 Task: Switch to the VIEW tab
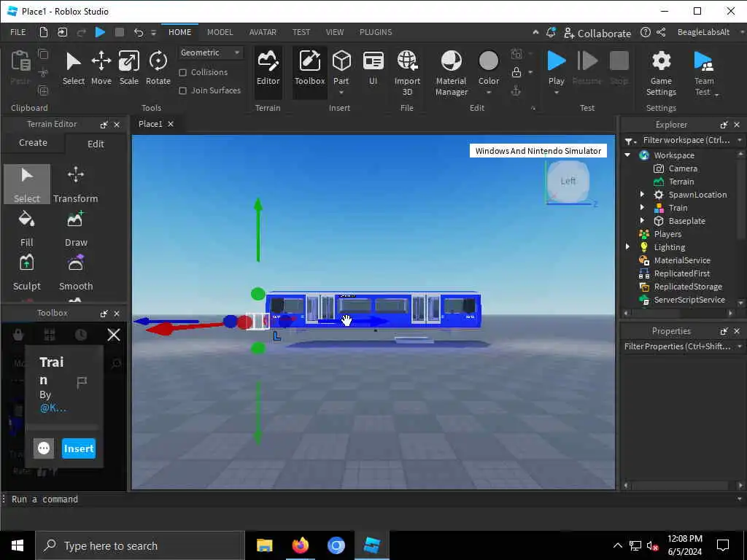coord(334,32)
